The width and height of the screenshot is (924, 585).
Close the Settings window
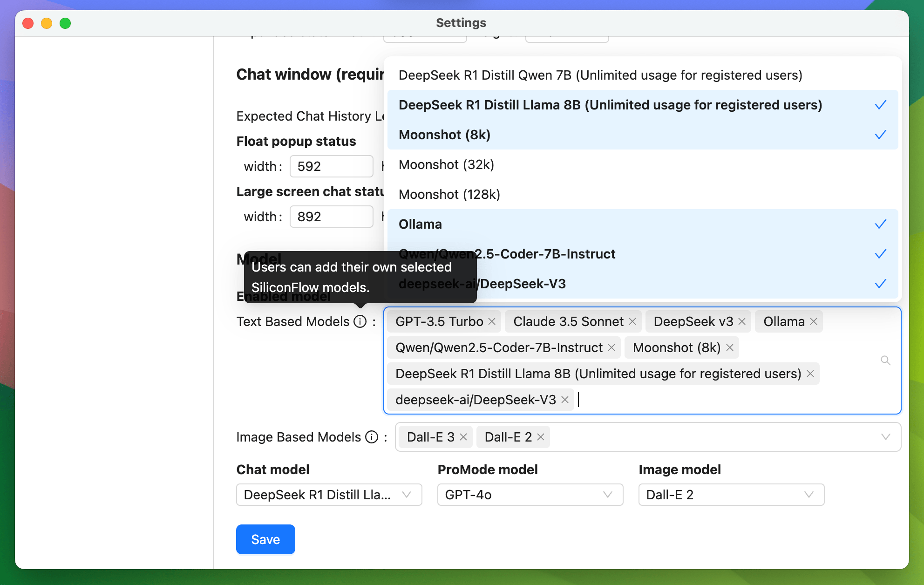(28, 23)
